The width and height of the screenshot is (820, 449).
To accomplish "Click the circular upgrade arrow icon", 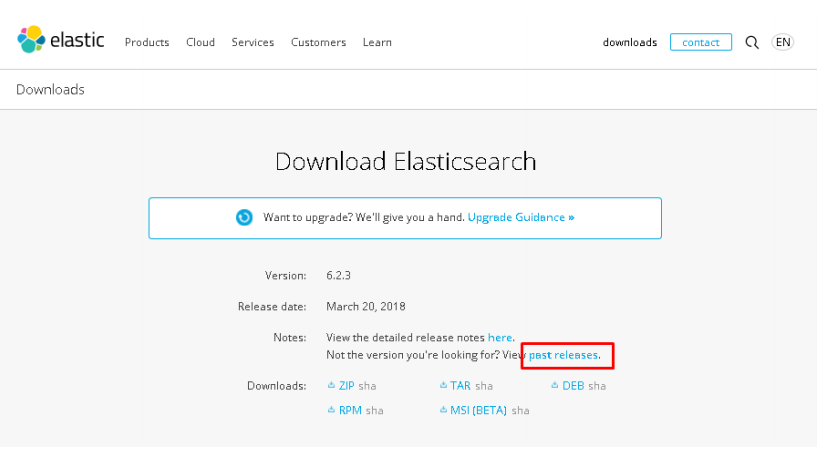I will (x=244, y=217).
